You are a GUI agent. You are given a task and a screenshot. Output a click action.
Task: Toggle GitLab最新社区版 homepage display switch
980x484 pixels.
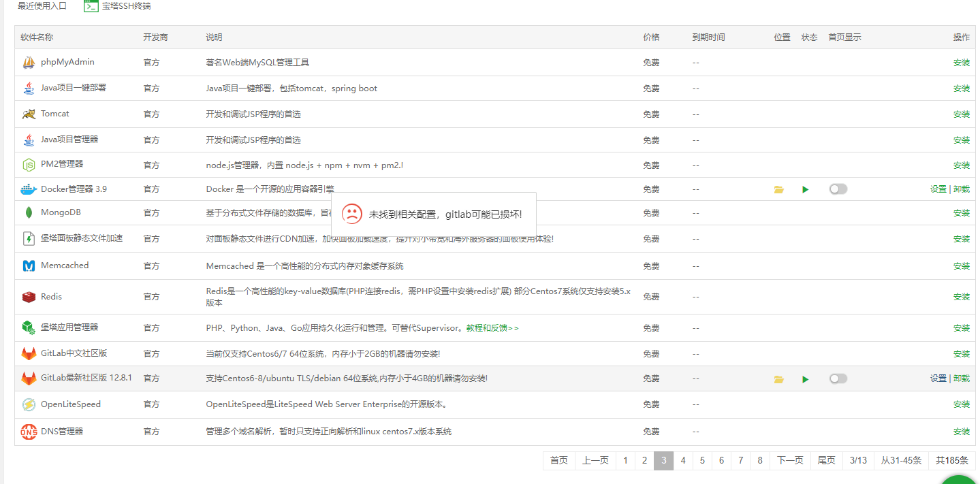[838, 378]
